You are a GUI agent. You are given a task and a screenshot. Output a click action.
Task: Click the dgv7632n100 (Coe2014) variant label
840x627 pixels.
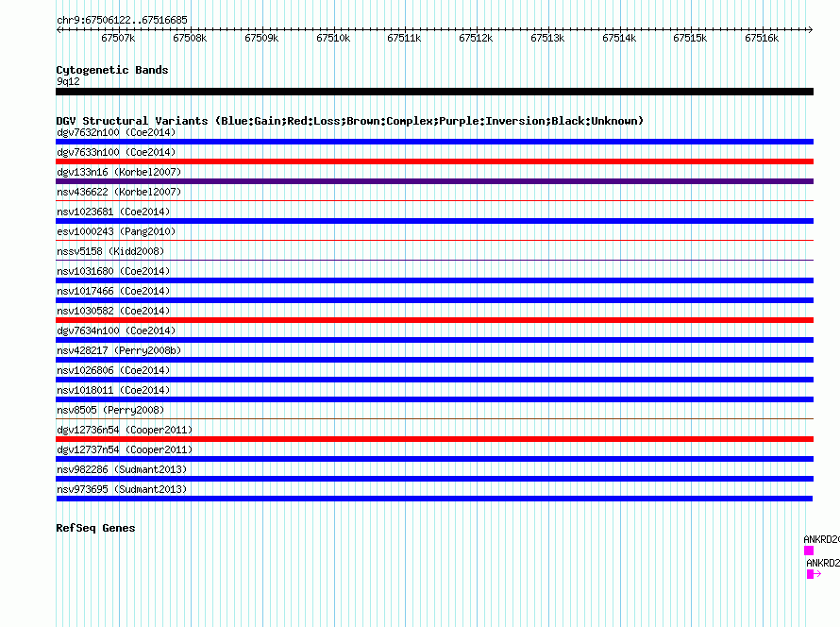(116, 132)
